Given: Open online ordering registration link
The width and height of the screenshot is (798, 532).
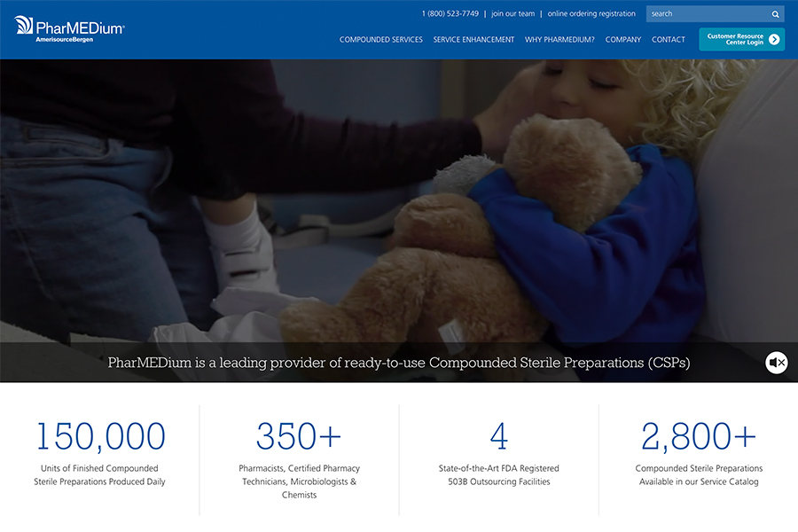Looking at the screenshot, I should 591,14.
